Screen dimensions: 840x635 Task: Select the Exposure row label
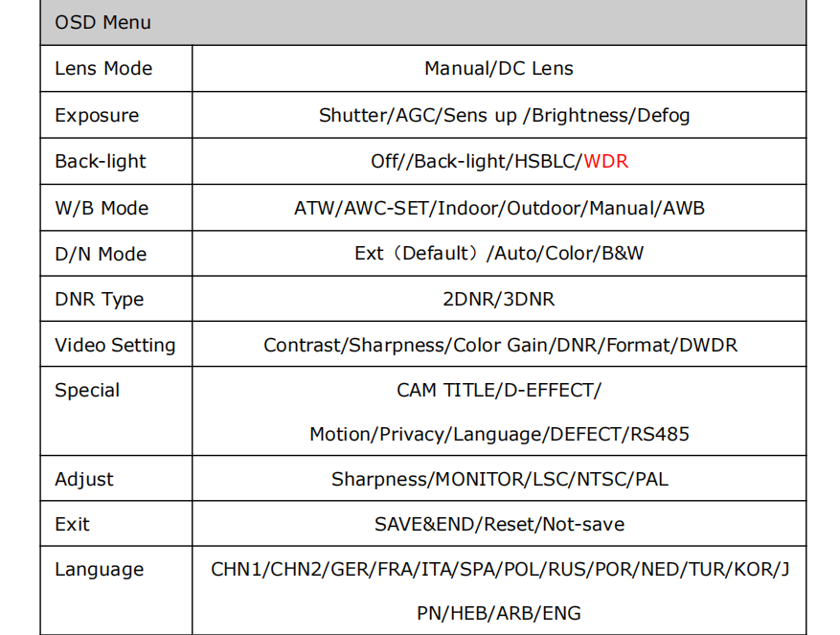[97, 116]
